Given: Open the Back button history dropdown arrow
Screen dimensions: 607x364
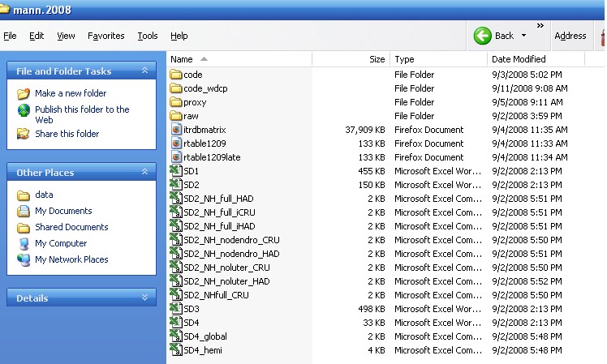Looking at the screenshot, I should pos(523,36).
